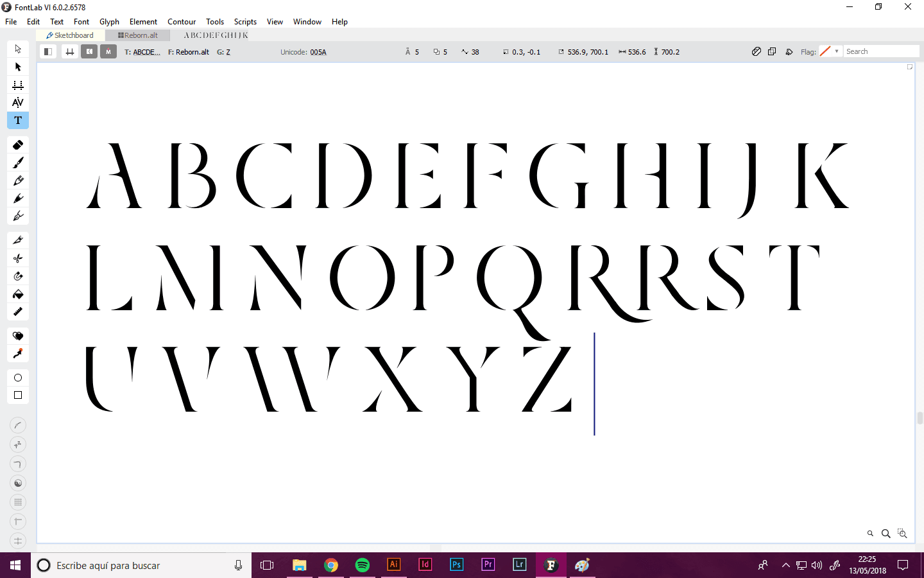Select the Pencil tool
The width and height of the screenshot is (924, 578).
point(18,180)
